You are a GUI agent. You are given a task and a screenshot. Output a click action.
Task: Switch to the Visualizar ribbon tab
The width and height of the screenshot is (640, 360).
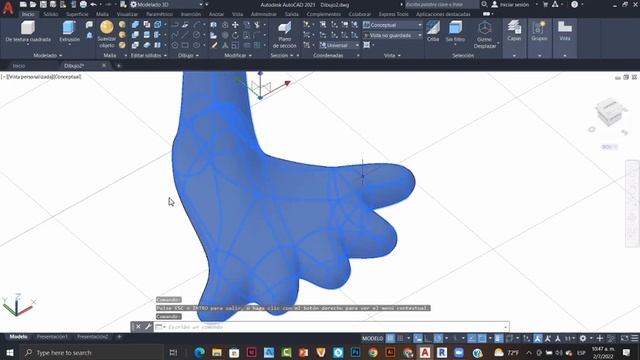click(x=127, y=14)
